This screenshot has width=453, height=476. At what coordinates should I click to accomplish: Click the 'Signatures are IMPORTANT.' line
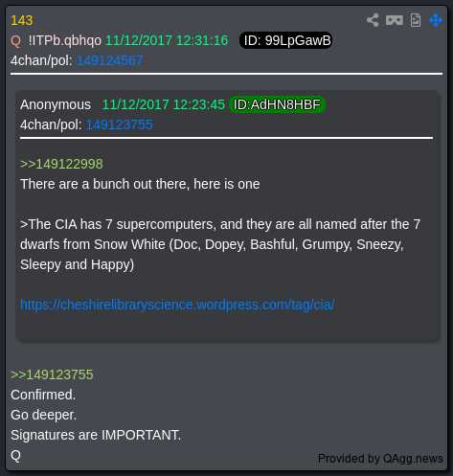(x=96, y=435)
